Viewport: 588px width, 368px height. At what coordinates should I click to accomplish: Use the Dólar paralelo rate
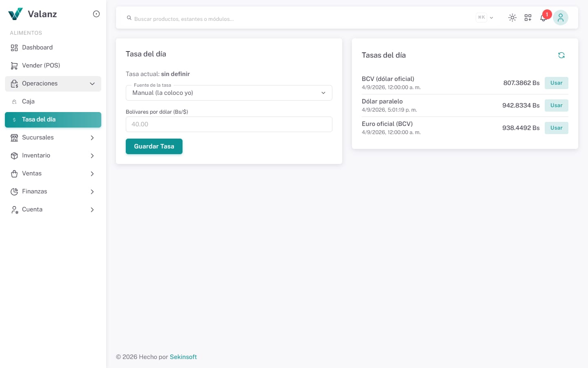556,105
